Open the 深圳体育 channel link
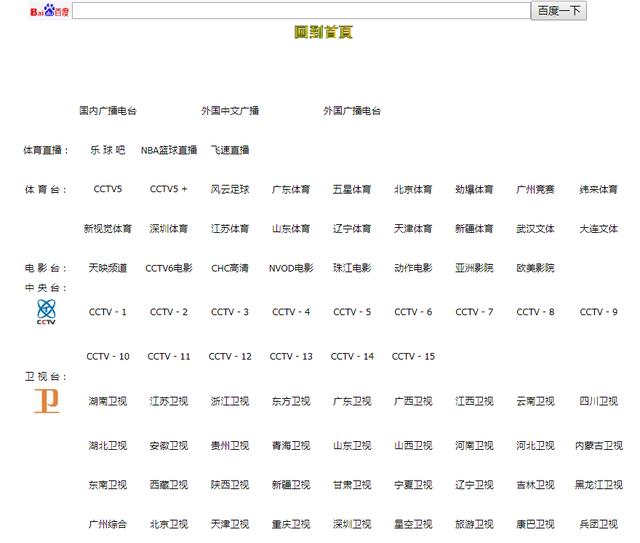640x543 pixels. [169, 229]
